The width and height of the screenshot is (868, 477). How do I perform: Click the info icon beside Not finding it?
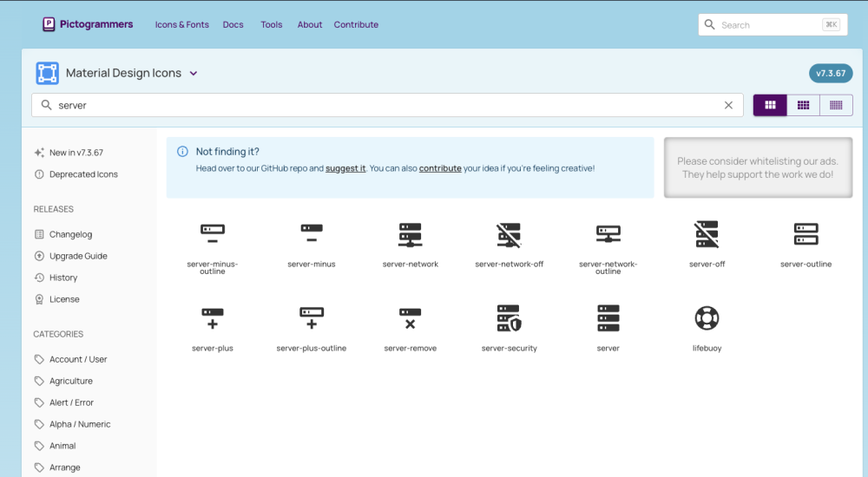pos(182,152)
